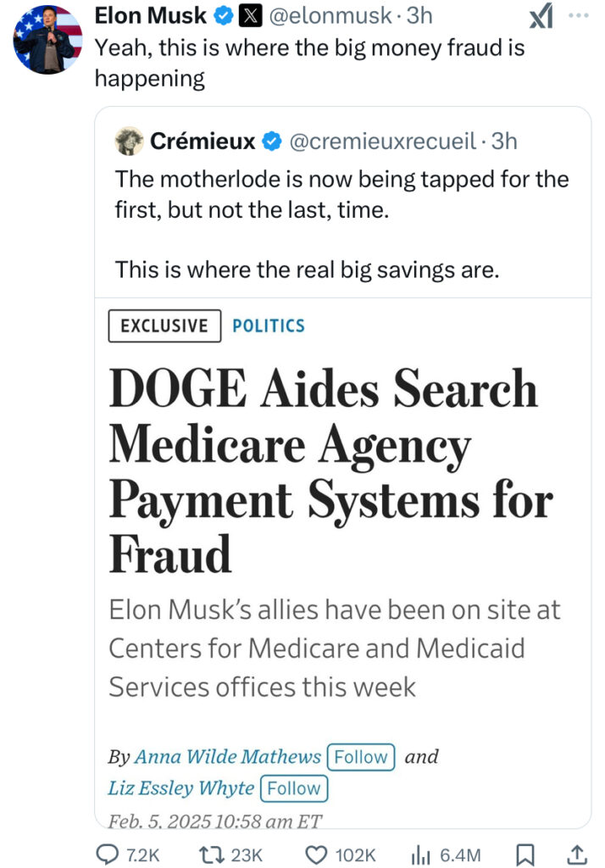Share the post using the upload arrow icon
Screen dimensions: 605x868
(x=577, y=854)
